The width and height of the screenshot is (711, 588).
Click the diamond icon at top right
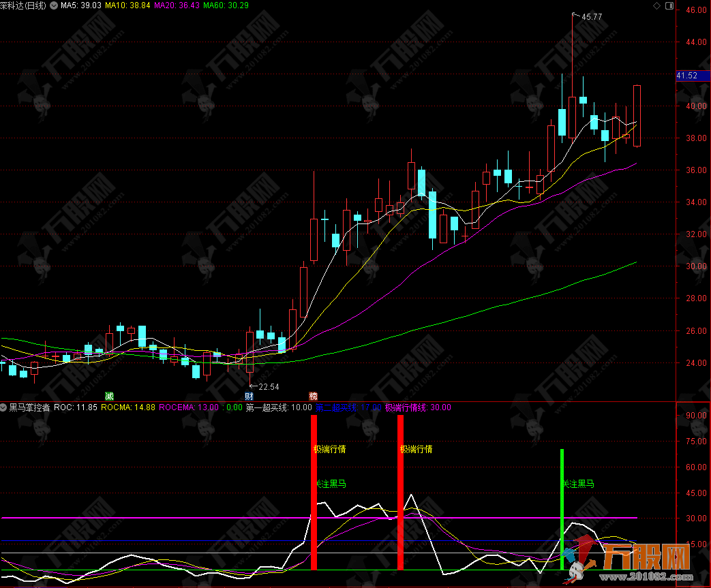click(x=656, y=6)
